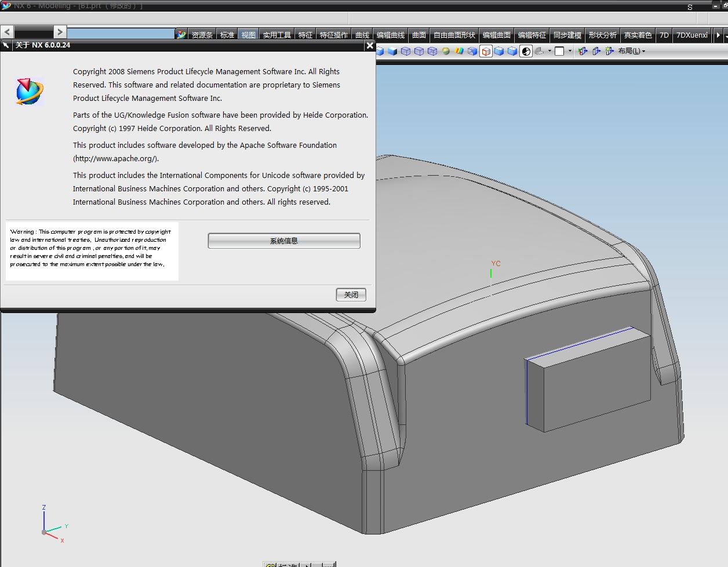Select the rectangular block face on model
The height and width of the screenshot is (567, 728).
597,383
